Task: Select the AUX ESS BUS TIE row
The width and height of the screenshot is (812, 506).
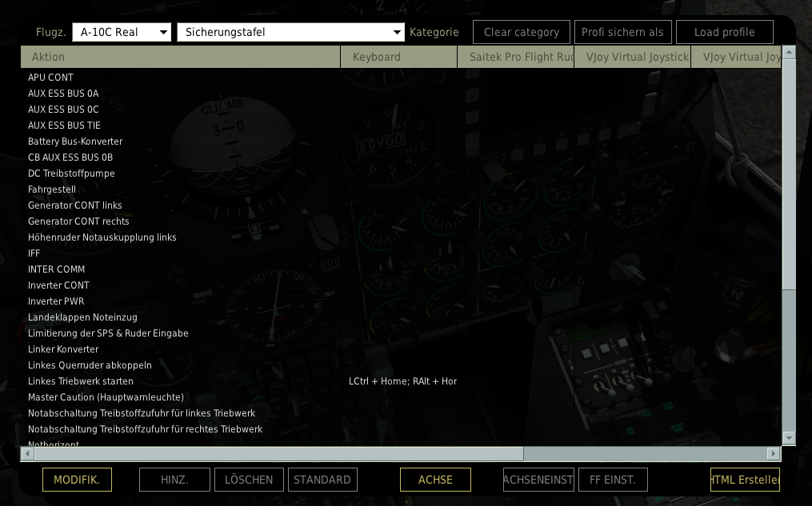Action: point(401,126)
